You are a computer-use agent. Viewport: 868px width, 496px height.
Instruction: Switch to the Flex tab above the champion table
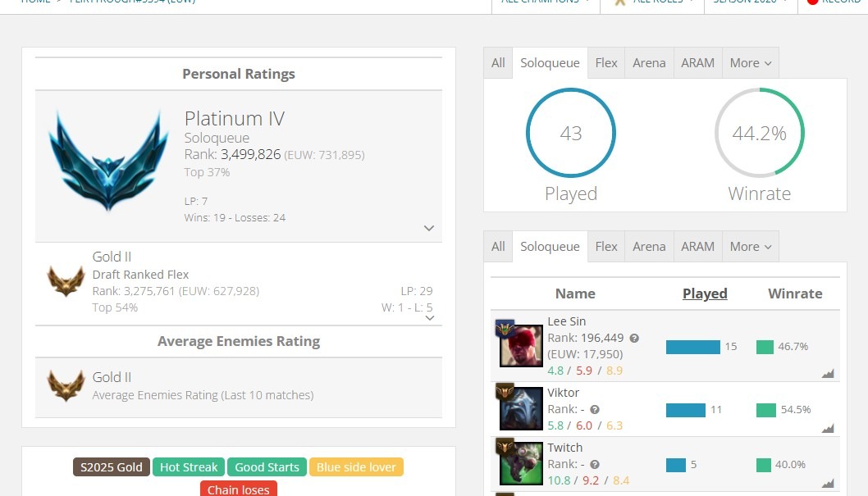tap(606, 247)
